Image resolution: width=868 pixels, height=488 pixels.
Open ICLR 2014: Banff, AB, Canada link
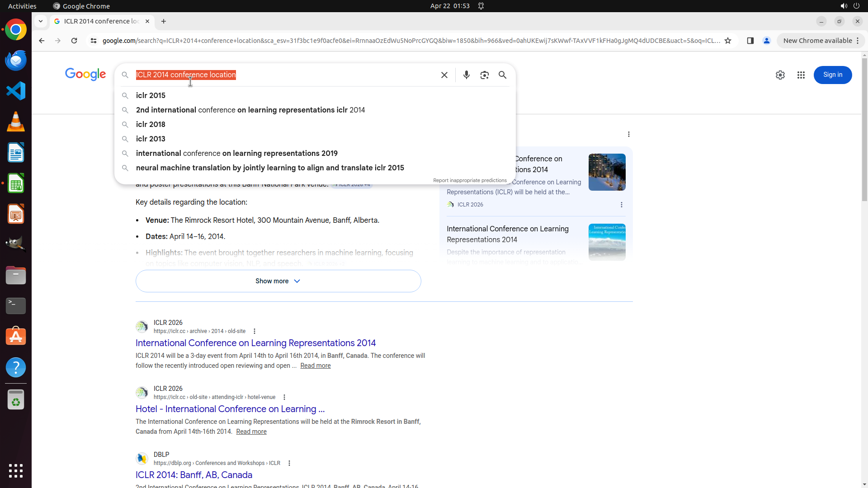pos(193,475)
